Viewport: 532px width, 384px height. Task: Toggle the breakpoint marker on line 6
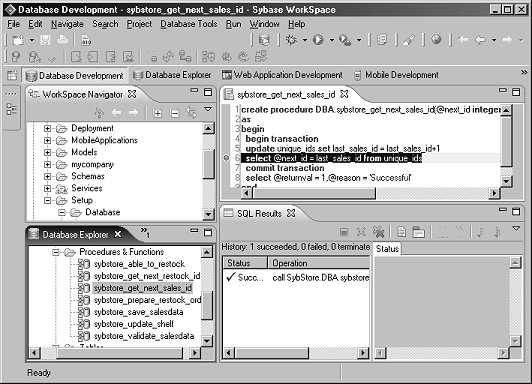tap(226, 158)
